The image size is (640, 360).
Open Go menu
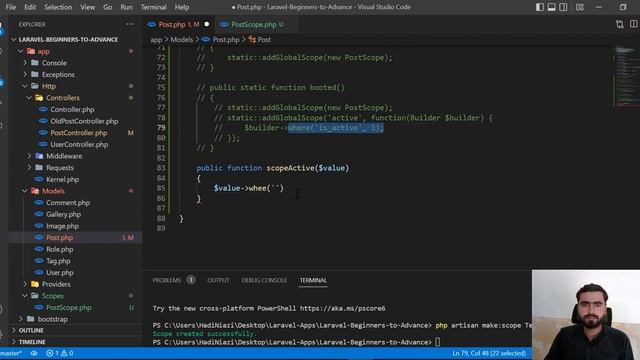[x=107, y=7]
